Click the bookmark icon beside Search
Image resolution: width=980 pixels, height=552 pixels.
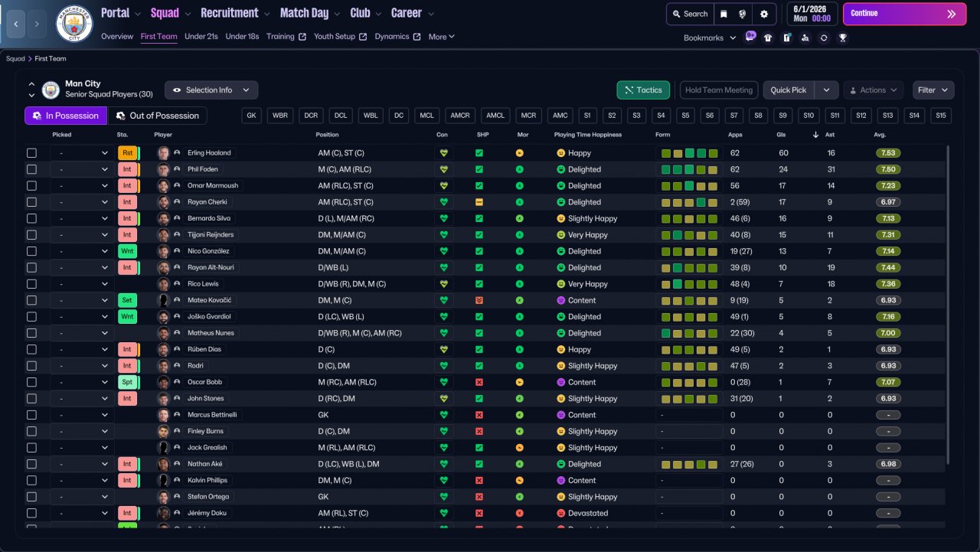point(724,14)
